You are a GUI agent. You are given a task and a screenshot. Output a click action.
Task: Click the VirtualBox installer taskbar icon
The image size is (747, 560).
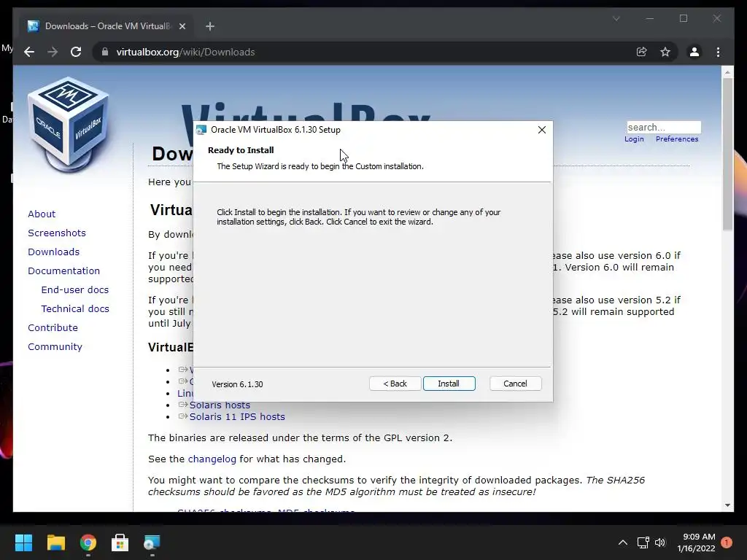coord(152,542)
